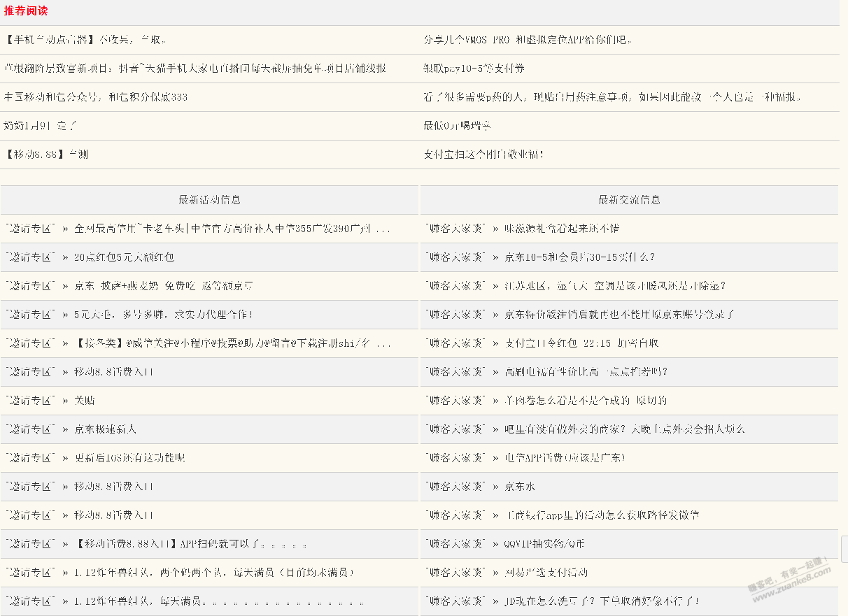Open the JD现在怎么洗豆 thread
The height and width of the screenshot is (616, 848).
pyautogui.click(x=602, y=601)
